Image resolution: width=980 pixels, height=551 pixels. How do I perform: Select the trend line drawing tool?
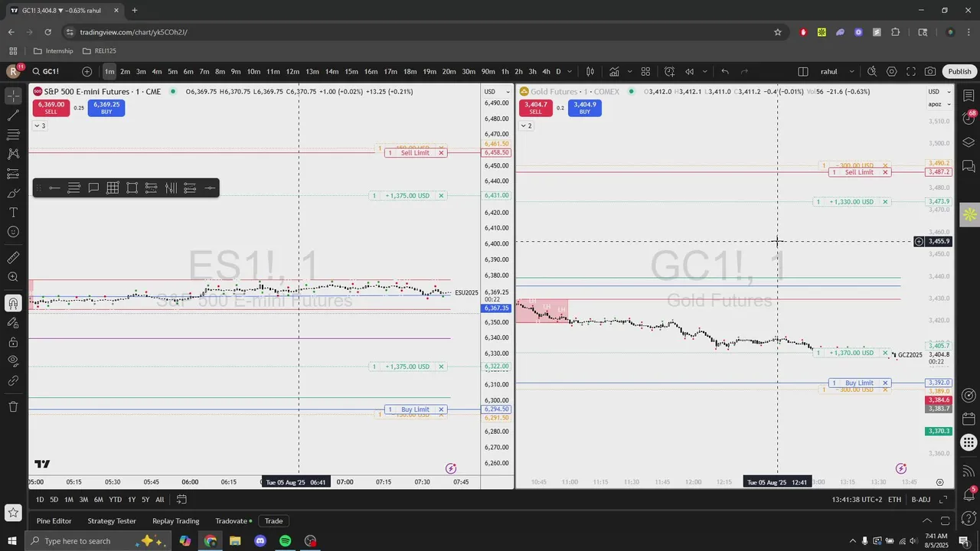pyautogui.click(x=13, y=116)
